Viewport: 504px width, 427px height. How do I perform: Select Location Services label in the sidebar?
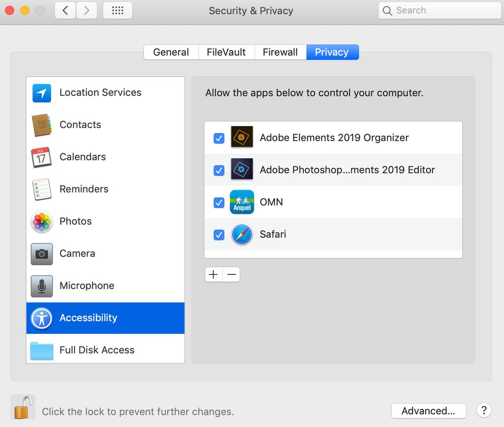[100, 93]
